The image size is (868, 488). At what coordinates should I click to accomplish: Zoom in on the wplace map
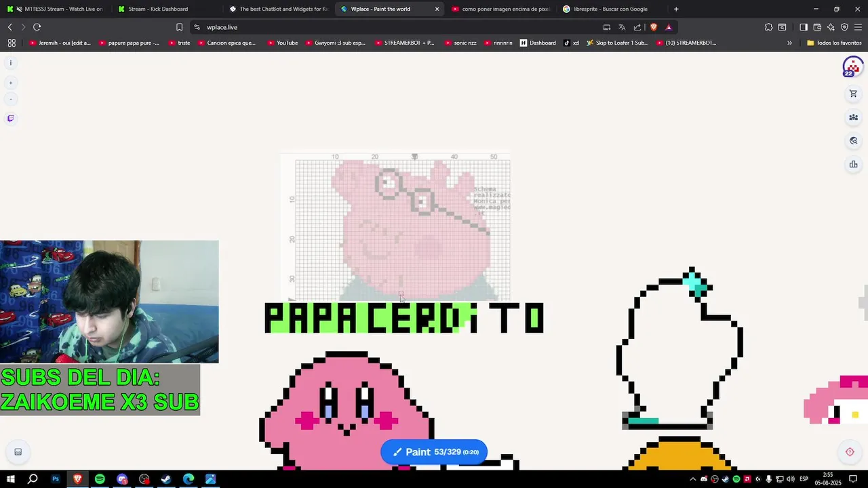click(10, 83)
